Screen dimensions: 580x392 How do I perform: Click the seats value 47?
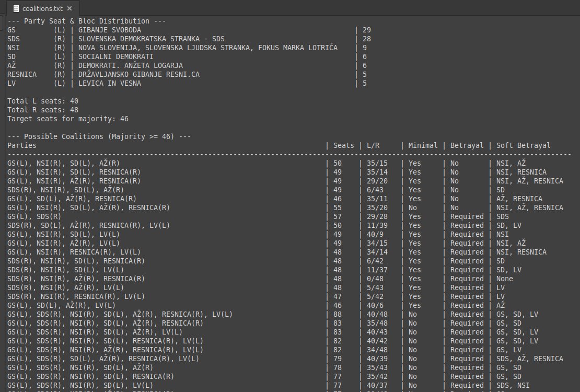pos(338,296)
